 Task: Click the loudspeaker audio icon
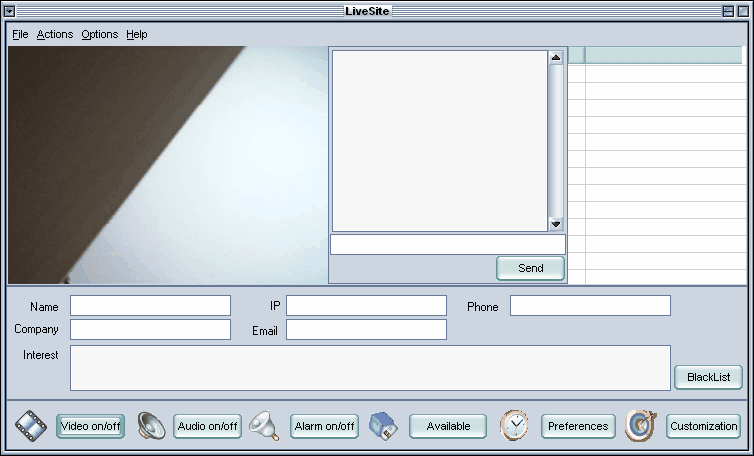(x=151, y=426)
